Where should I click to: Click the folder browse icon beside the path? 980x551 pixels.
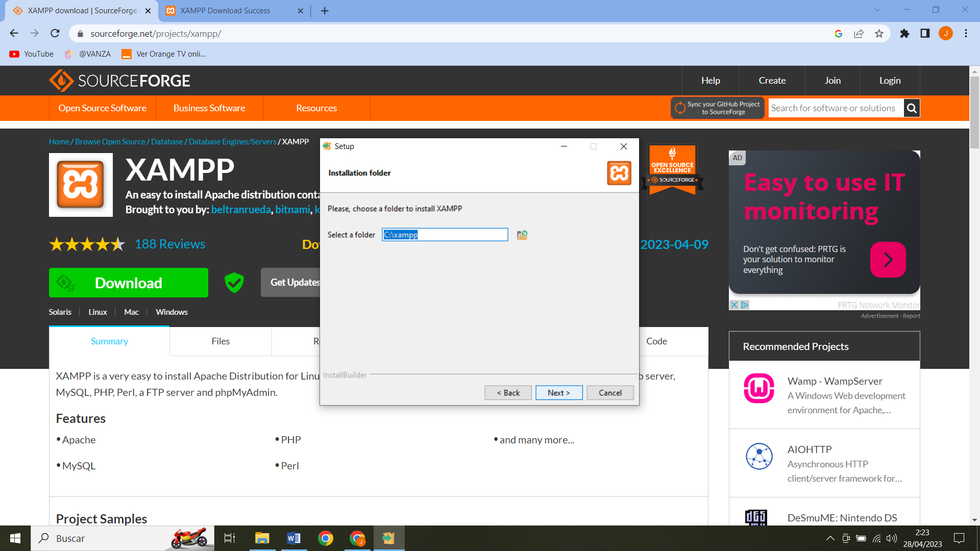click(x=521, y=235)
